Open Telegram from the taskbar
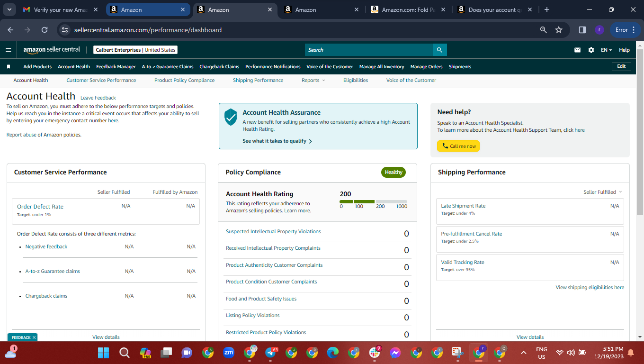This screenshot has height=364, width=644. click(271, 353)
